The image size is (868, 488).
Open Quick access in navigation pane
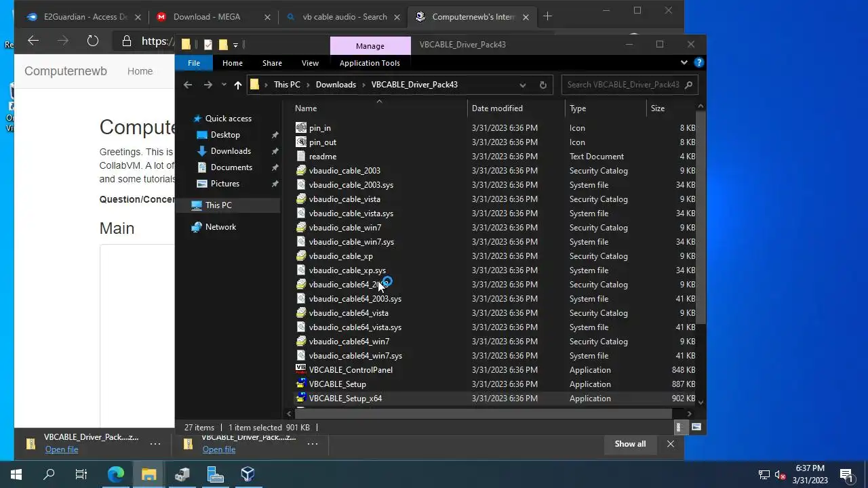click(x=228, y=118)
